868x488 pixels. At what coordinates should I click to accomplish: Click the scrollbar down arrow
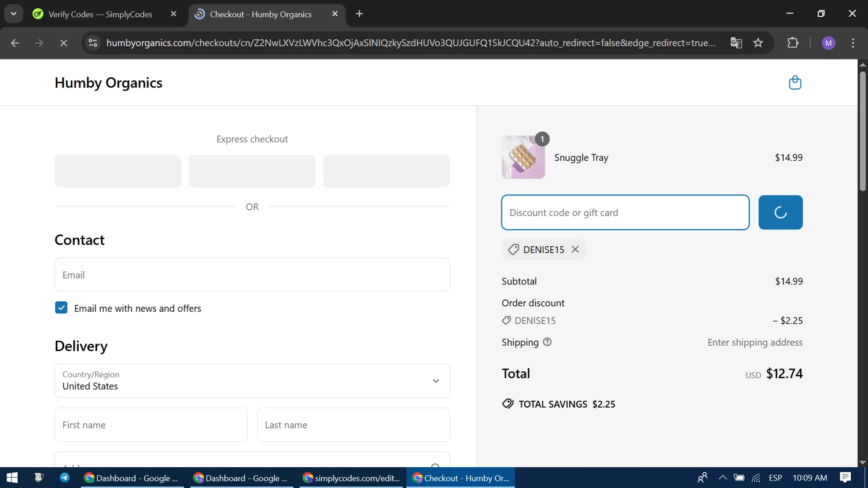862,463
